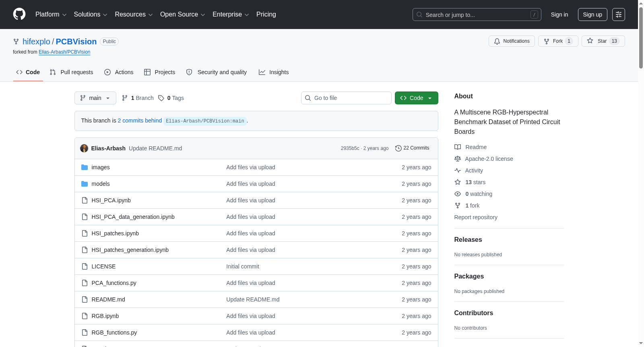
Task: Open the Releases section heading
Action: point(468,239)
